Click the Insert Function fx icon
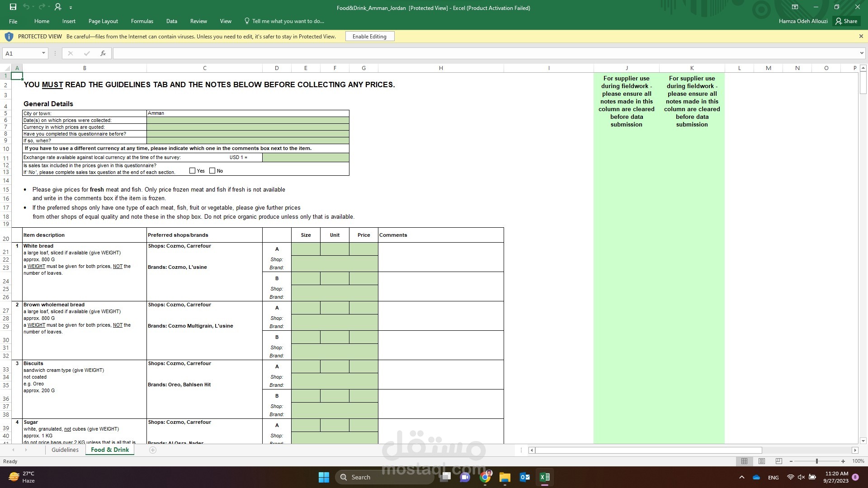This screenshot has height=488, width=868. pyautogui.click(x=103, y=53)
